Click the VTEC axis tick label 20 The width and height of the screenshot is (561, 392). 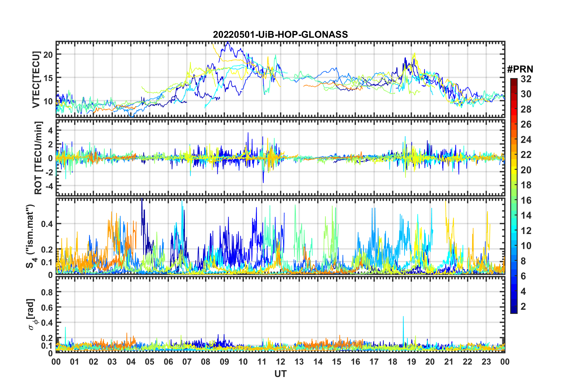(48, 55)
